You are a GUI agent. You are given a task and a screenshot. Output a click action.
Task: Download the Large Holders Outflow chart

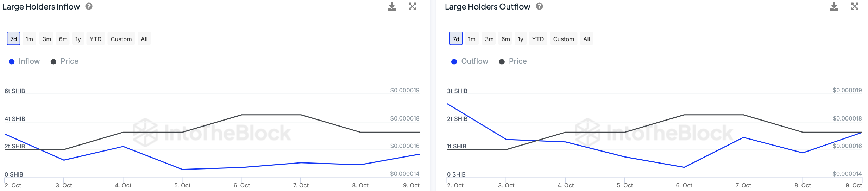[834, 7]
